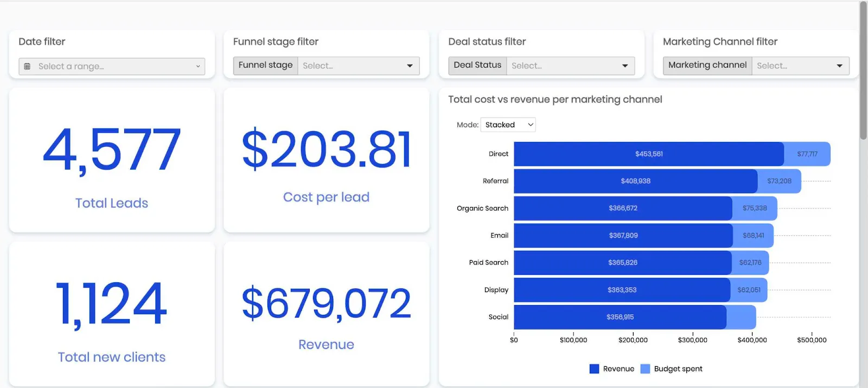Click the date range chevron arrow
The image size is (868, 388).
(x=198, y=66)
